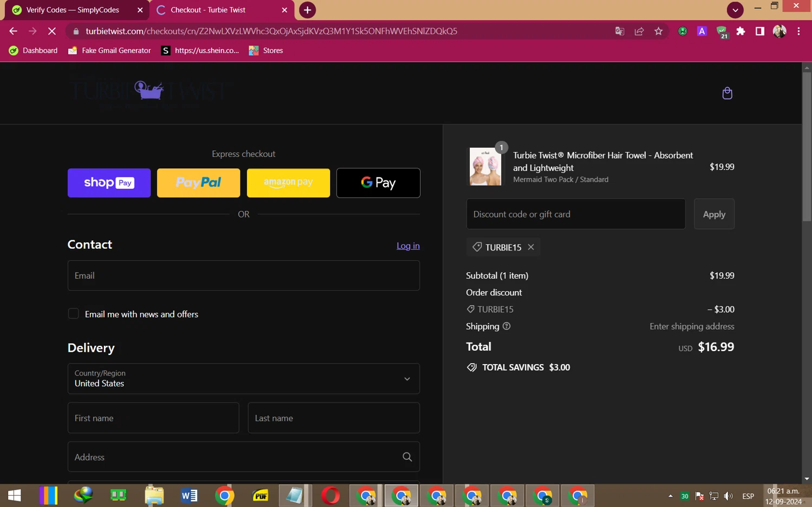Open the tab search dropdown arrow
This screenshot has width=812, height=507.
735,10
